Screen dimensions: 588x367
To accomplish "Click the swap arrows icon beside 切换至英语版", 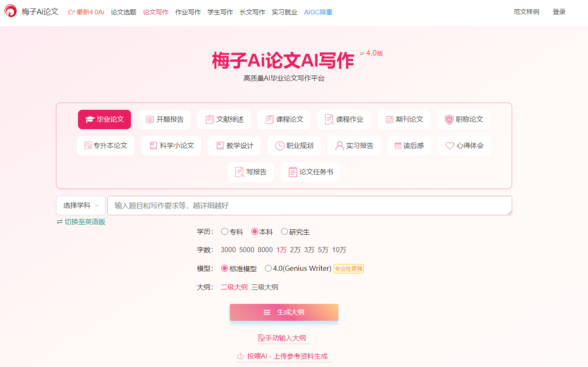I will click(x=60, y=222).
